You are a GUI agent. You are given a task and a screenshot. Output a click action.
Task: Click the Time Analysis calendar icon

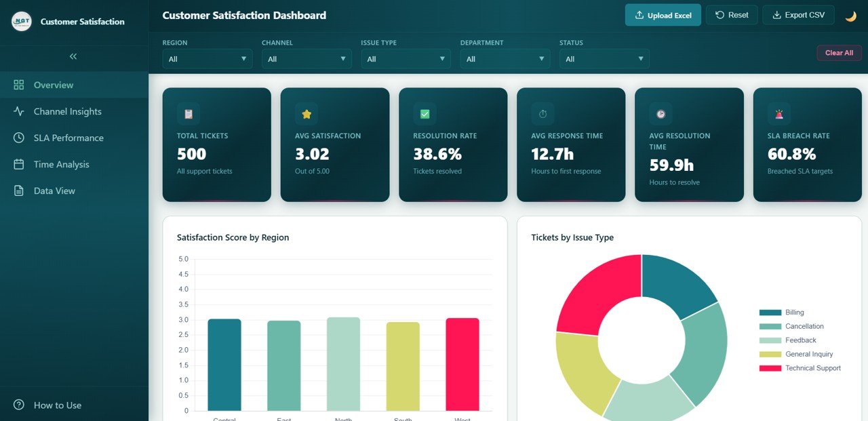pyautogui.click(x=19, y=164)
